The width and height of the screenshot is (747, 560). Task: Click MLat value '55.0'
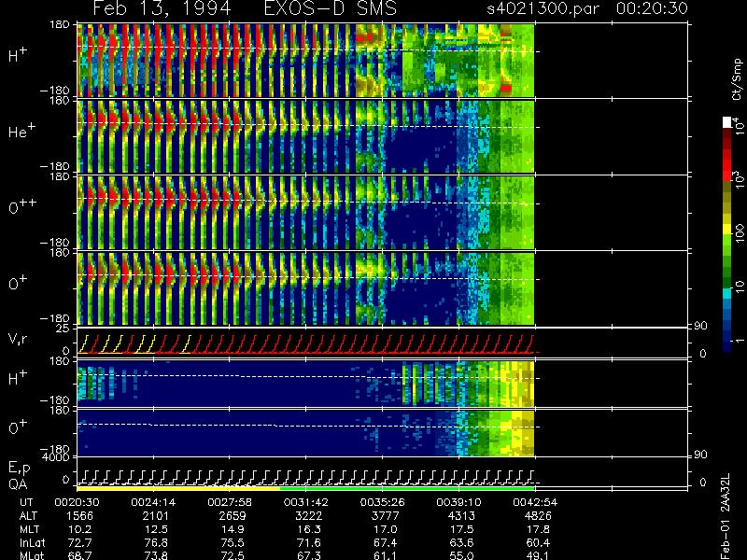click(x=462, y=555)
